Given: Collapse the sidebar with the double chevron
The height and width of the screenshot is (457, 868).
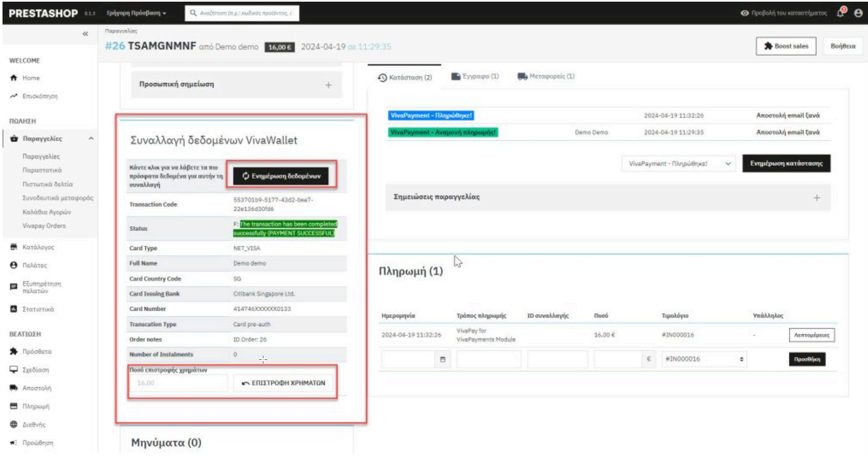Looking at the screenshot, I should (85, 34).
